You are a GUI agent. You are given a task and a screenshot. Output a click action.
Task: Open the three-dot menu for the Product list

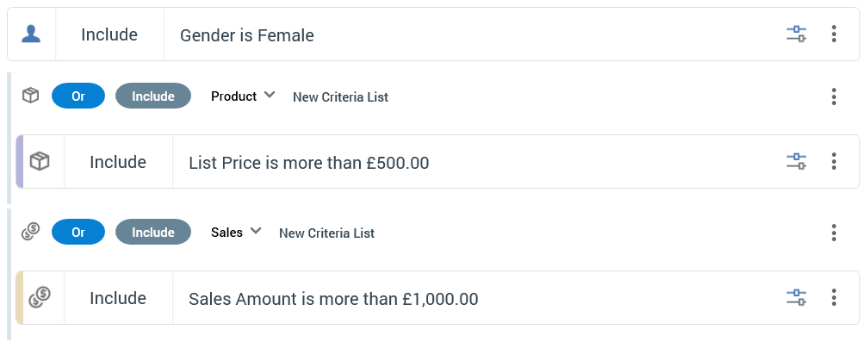(x=834, y=96)
